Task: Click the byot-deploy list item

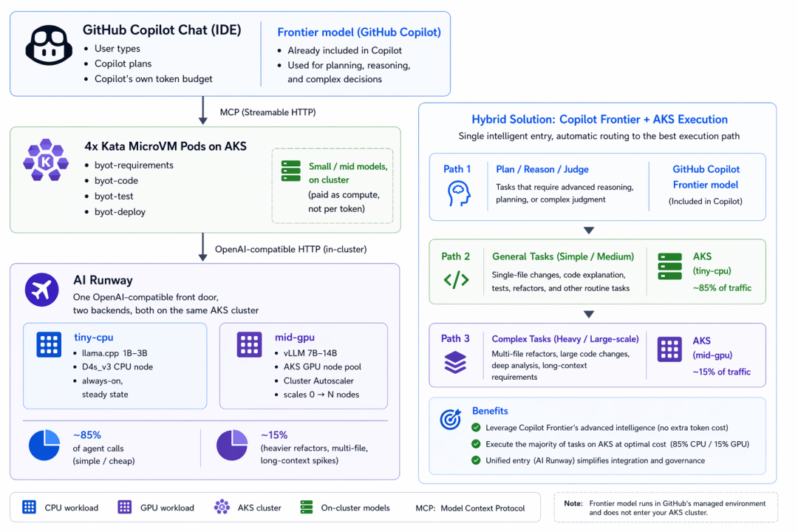Action: (x=120, y=212)
